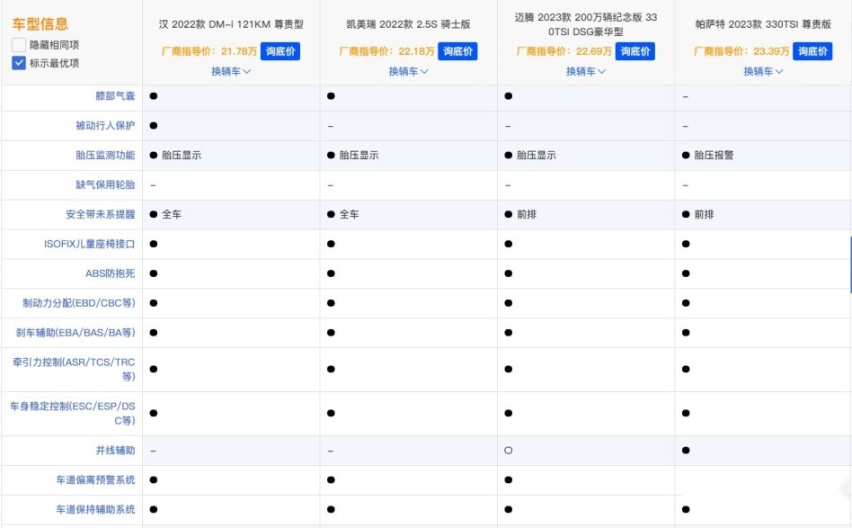Click the filled dot for 凯美瑞 膝部气囊

[331, 96]
